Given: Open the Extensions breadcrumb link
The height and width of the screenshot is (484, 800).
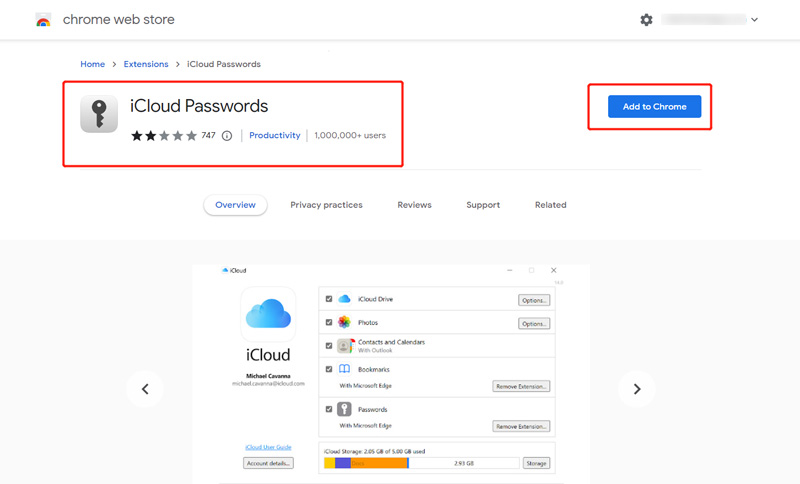Looking at the screenshot, I should click(146, 64).
